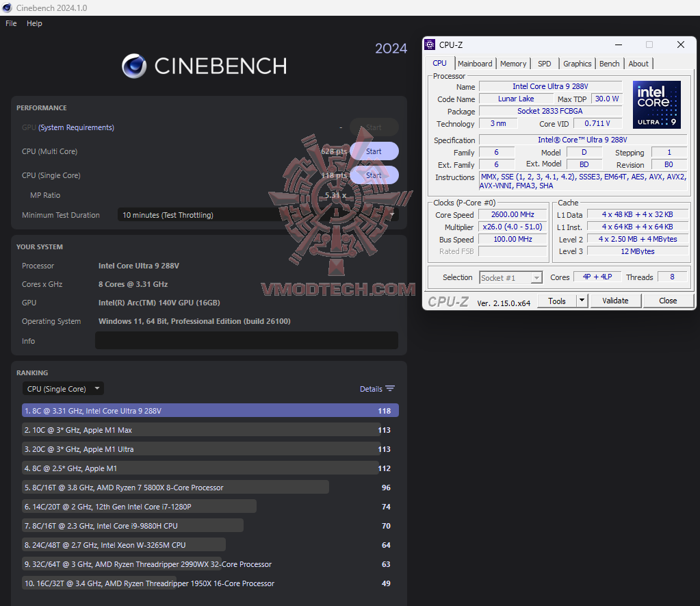700x606 pixels.
Task: Click the Cinebench app icon in title bar
Action: (7, 8)
